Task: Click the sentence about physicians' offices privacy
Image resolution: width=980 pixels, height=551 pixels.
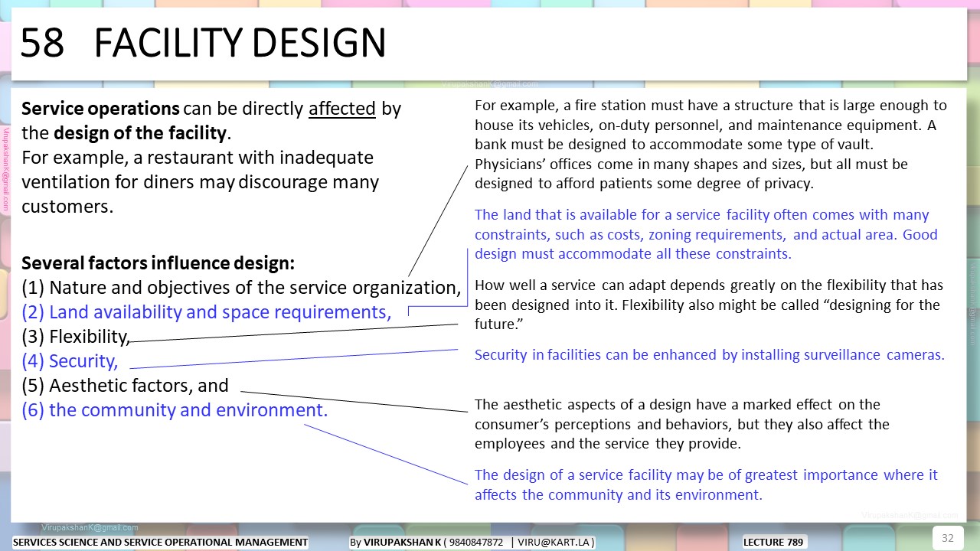Action: click(x=691, y=174)
